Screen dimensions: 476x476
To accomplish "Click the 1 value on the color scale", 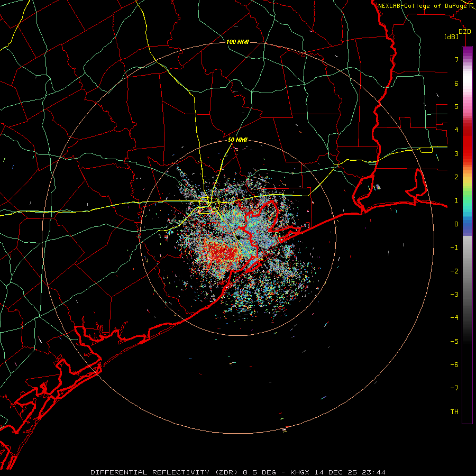I will [x=456, y=200].
